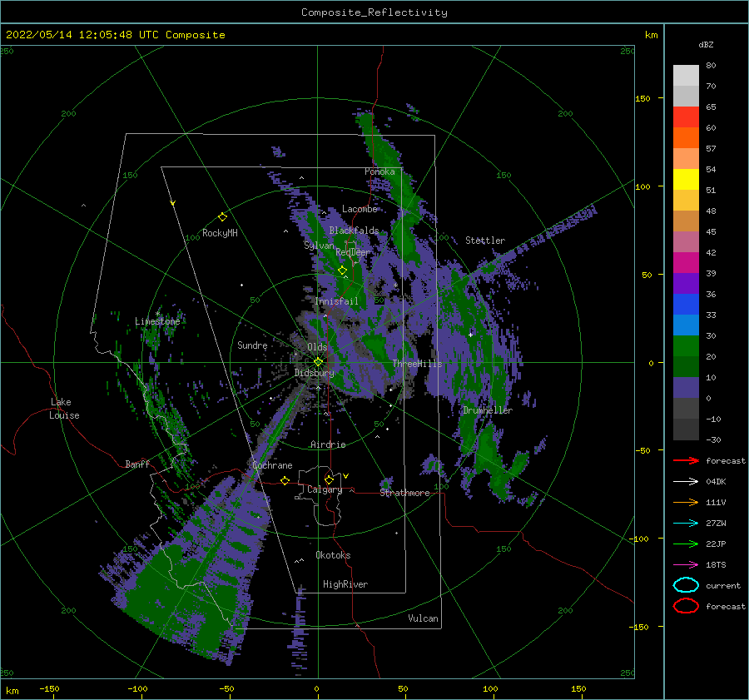Click the Drumheller town label
The height and width of the screenshot is (700, 749).
487,410
